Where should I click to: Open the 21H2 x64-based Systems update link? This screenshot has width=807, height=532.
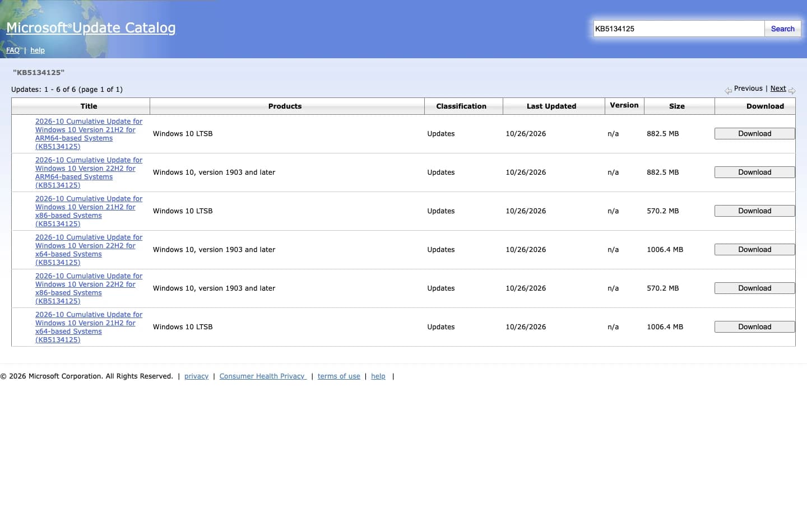click(89, 327)
